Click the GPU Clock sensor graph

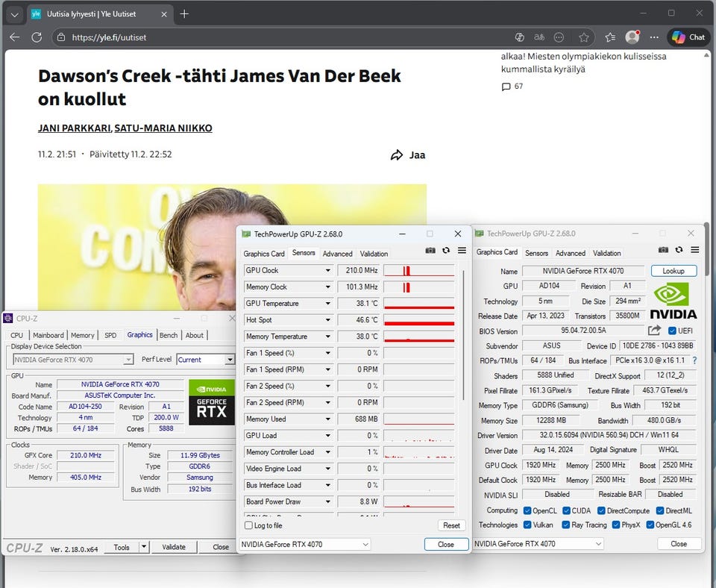click(419, 270)
